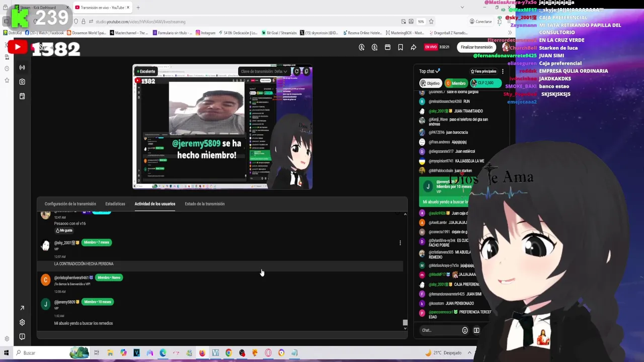Click Miembro 7 meses badge
Screen dimensions: 644x362
click(96, 242)
